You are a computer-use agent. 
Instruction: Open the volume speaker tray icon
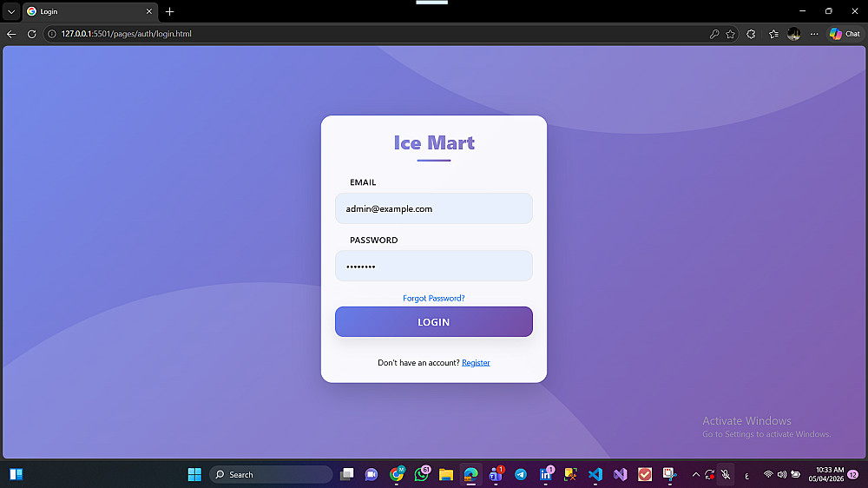click(x=782, y=475)
